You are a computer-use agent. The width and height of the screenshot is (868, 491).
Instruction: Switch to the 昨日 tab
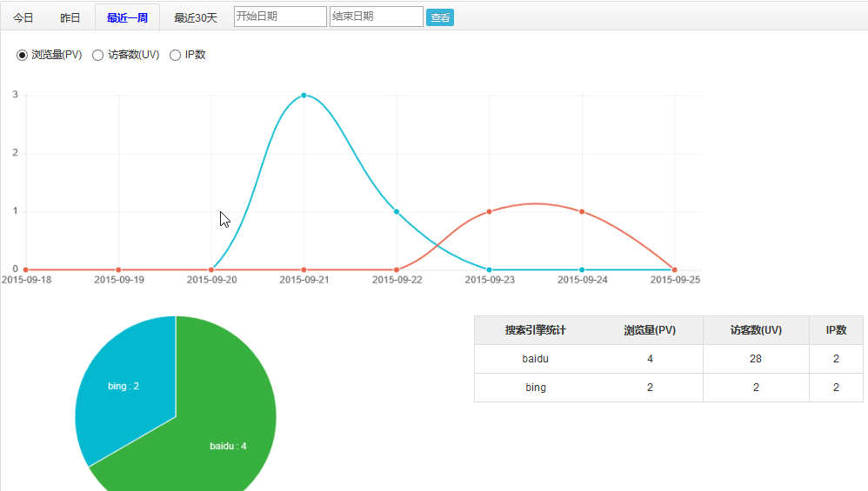point(70,17)
